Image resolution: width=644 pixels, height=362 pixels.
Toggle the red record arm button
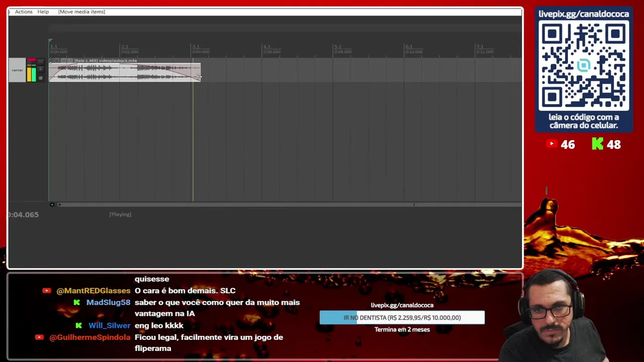click(x=32, y=60)
